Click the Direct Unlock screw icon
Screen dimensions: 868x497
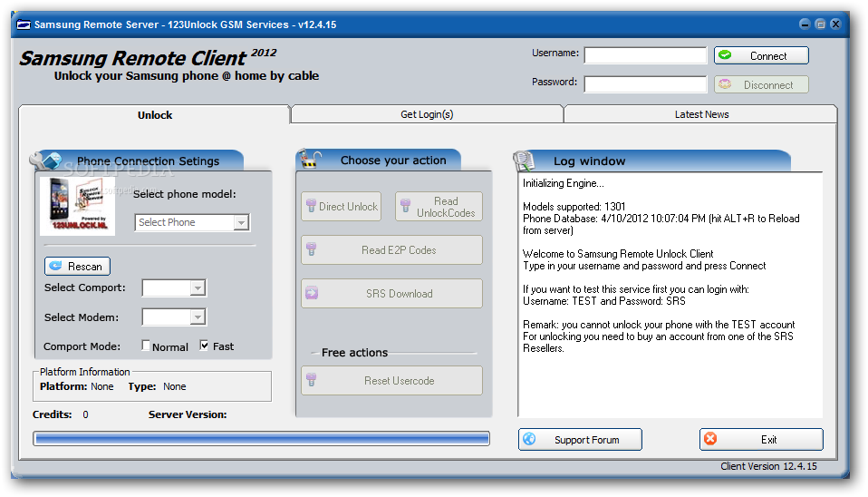[311, 206]
